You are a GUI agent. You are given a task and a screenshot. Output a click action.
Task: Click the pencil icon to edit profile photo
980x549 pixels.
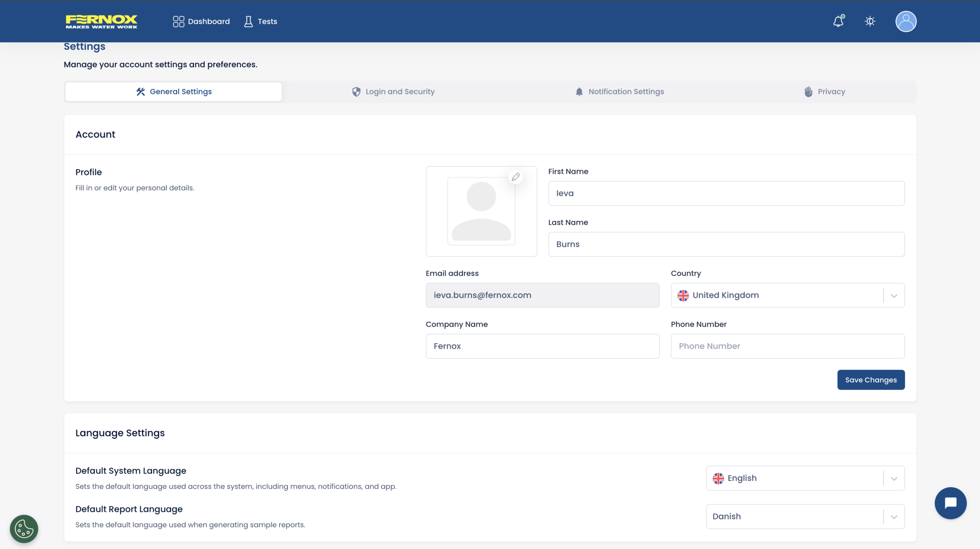516,177
